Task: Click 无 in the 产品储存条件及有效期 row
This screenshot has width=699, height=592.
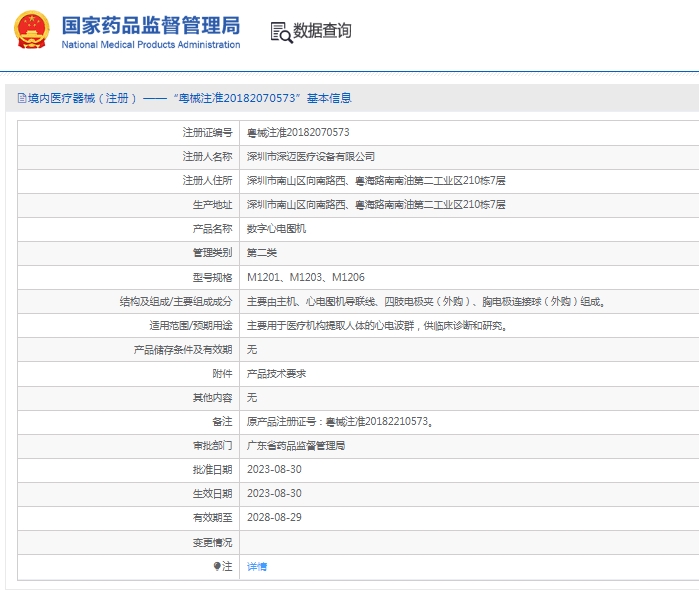Action: coord(252,349)
